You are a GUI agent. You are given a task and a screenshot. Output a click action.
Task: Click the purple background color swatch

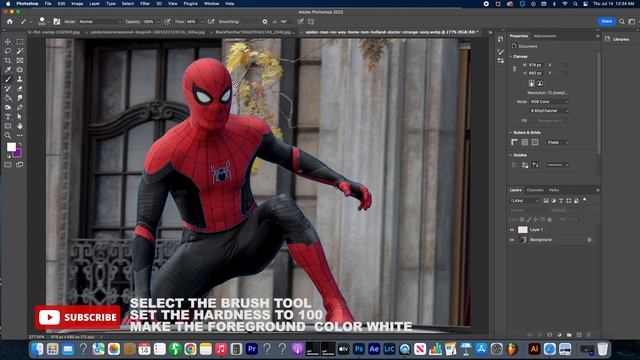pos(18,154)
